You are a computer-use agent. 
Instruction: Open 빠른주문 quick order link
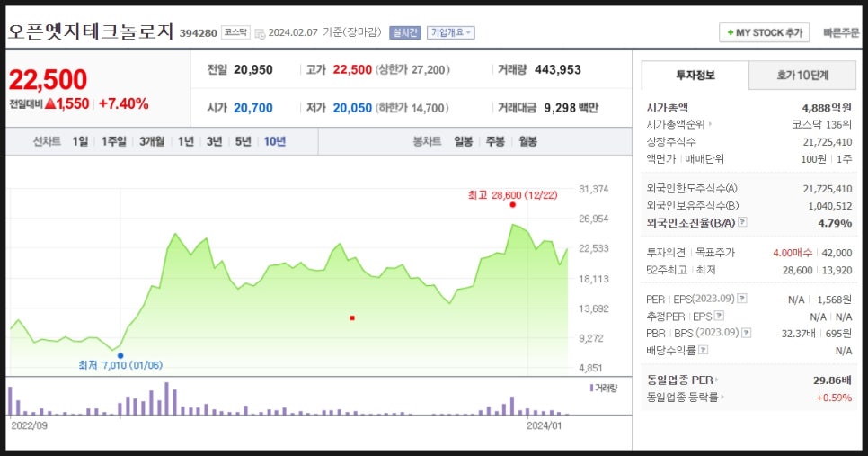click(x=840, y=32)
